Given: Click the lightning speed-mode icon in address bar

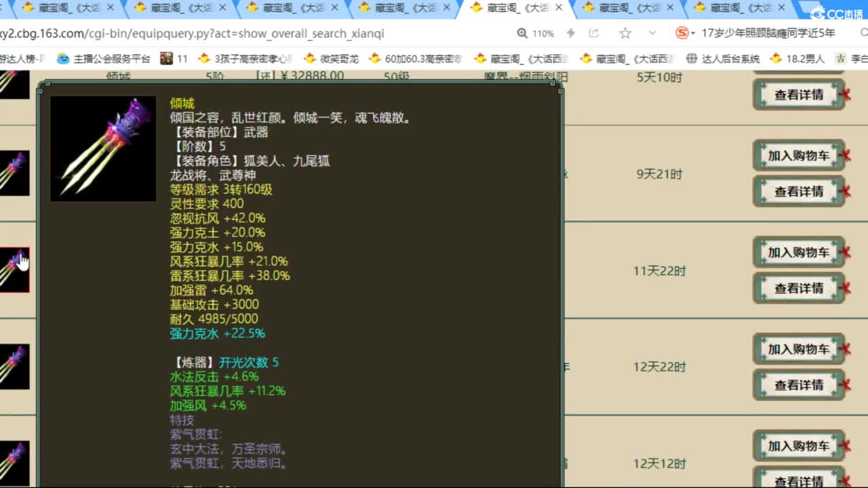Looking at the screenshot, I should click(571, 33).
